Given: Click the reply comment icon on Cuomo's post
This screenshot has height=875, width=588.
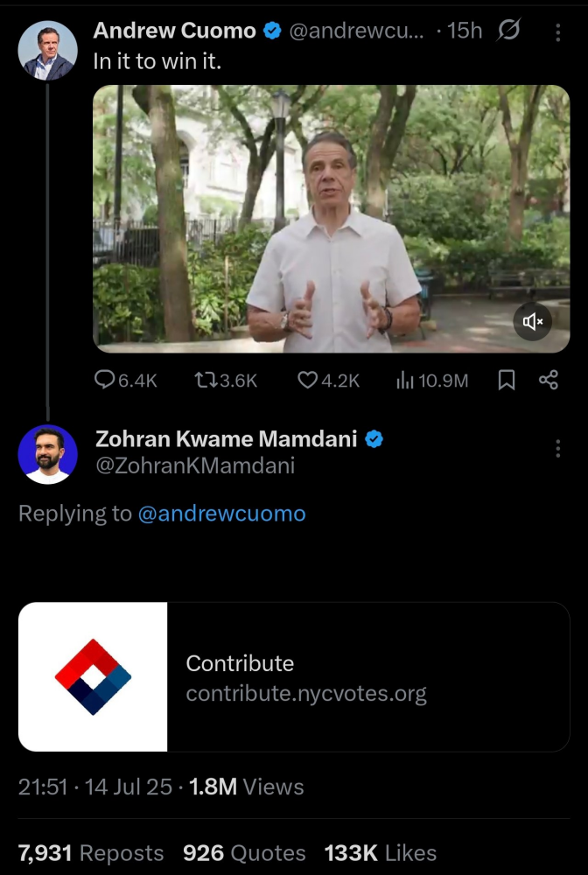Looking at the screenshot, I should point(104,380).
